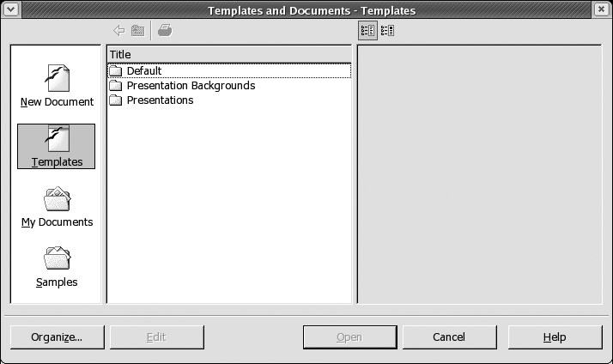Click the Print toolbar icon
Viewport: 613px width, 364px height.
(x=165, y=31)
